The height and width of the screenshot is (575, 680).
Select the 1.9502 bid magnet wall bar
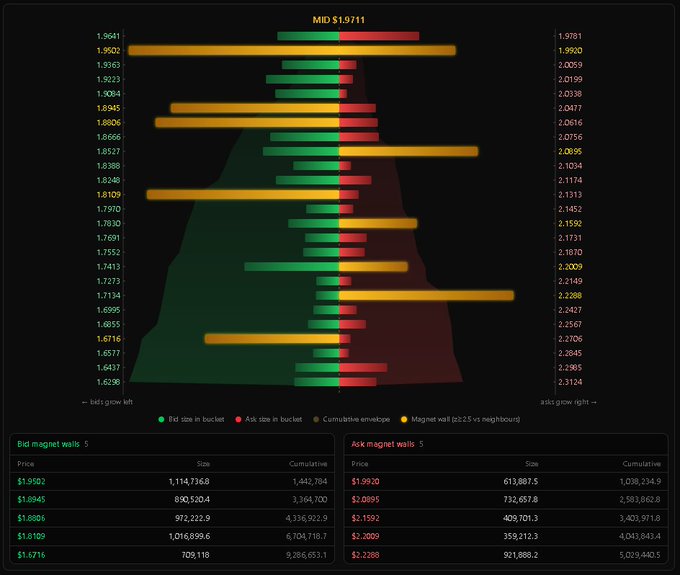(234, 51)
